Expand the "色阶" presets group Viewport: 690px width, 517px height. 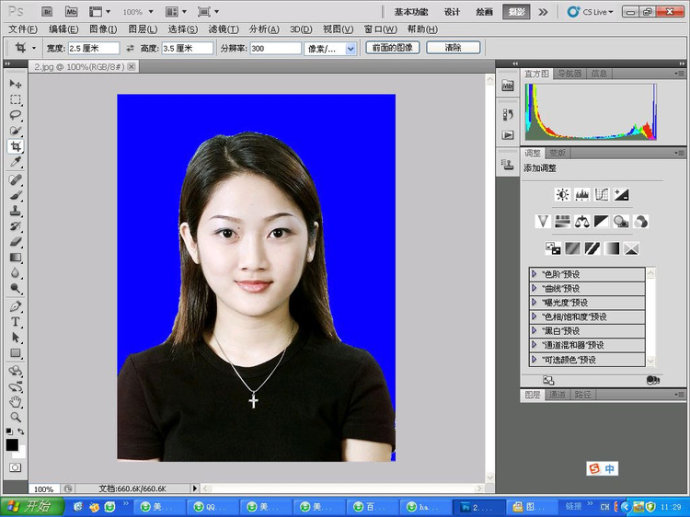[535, 274]
